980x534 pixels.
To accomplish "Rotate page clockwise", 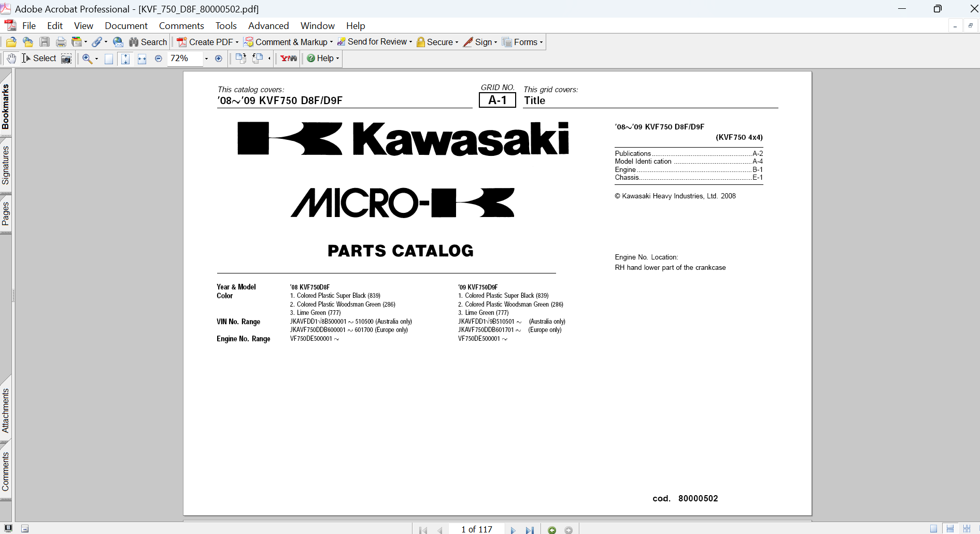I will 240,59.
